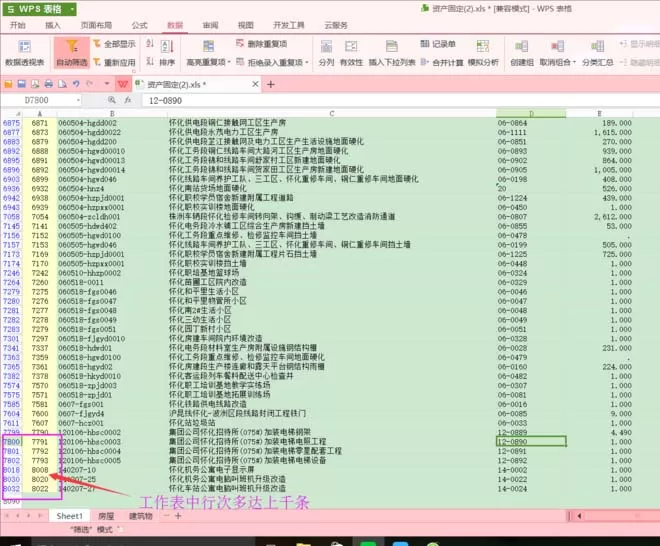Add a new document tab

pyautogui.click(x=271, y=84)
